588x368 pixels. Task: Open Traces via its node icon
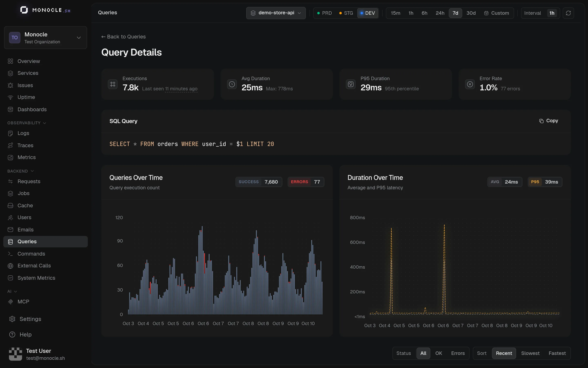10,145
